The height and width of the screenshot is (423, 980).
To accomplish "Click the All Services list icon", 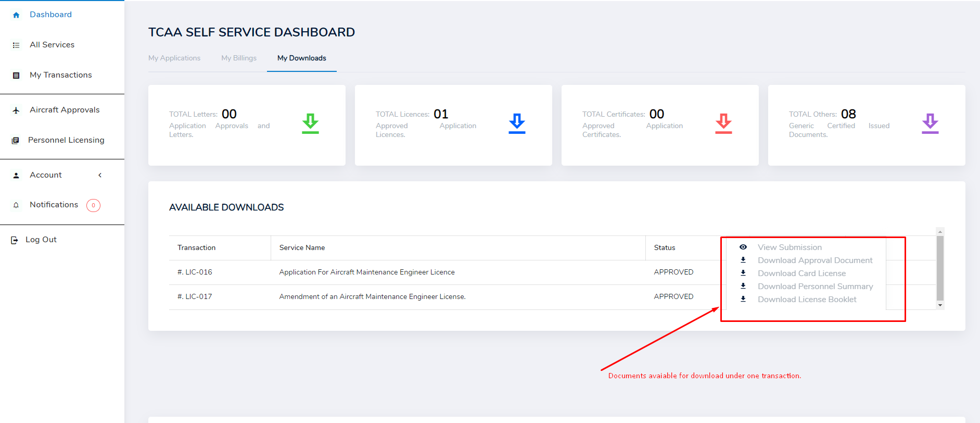I will pos(16,45).
